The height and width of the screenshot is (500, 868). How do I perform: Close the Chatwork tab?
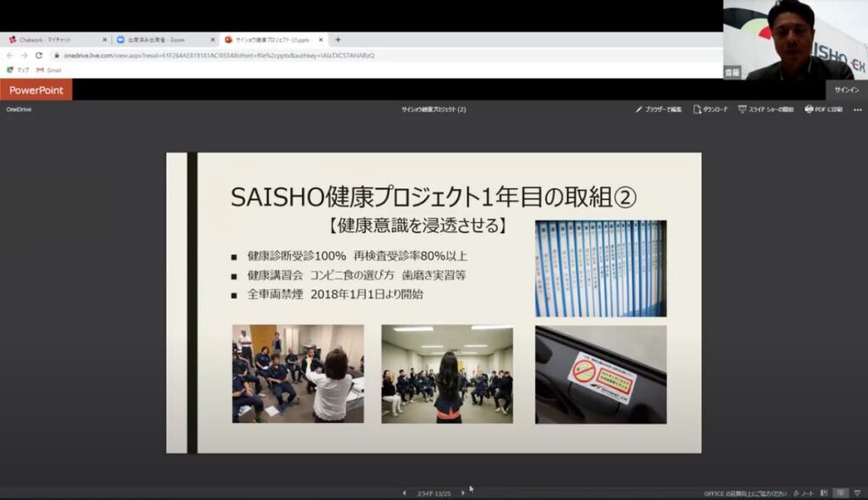(104, 40)
